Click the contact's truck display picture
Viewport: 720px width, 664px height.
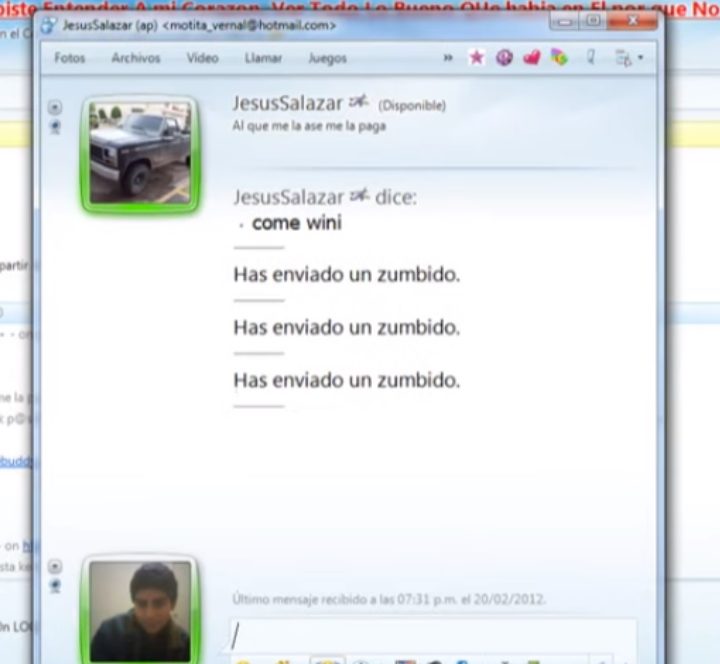[x=140, y=155]
